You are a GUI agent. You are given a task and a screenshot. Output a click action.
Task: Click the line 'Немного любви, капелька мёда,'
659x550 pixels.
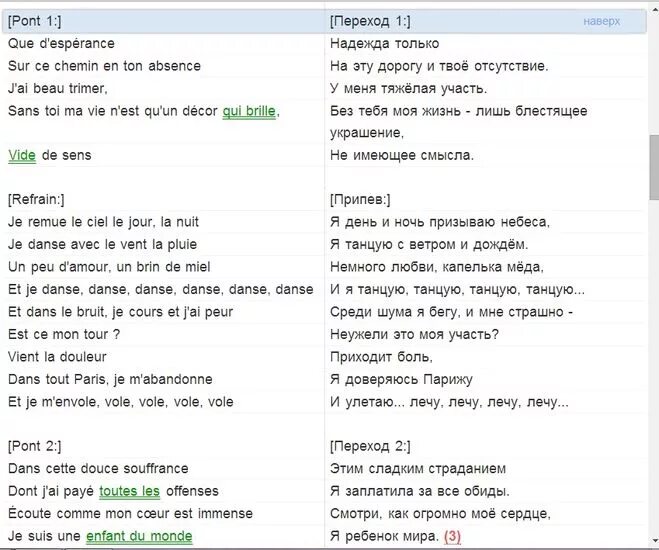[x=437, y=267]
